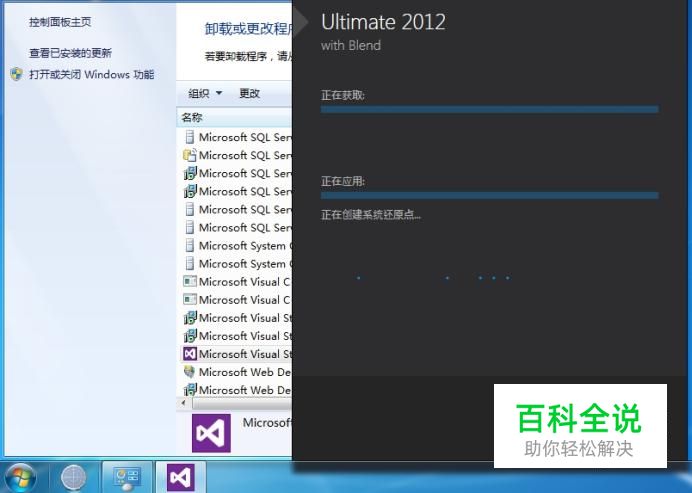
Task: Click the 卸载或更改程序 heading
Action: tap(248, 29)
